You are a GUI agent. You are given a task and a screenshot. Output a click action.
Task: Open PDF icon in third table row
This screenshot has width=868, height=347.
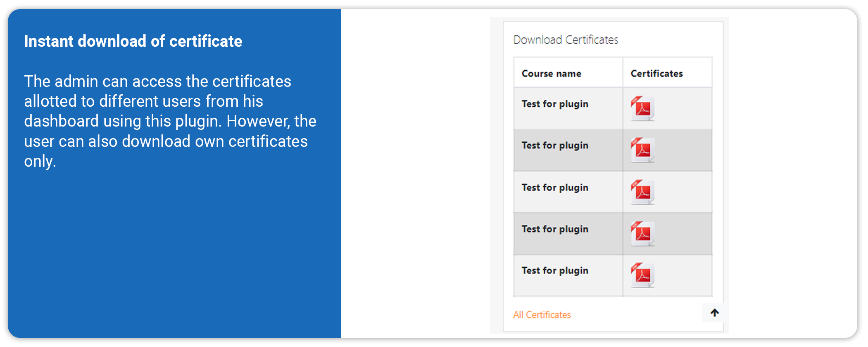[x=642, y=192]
